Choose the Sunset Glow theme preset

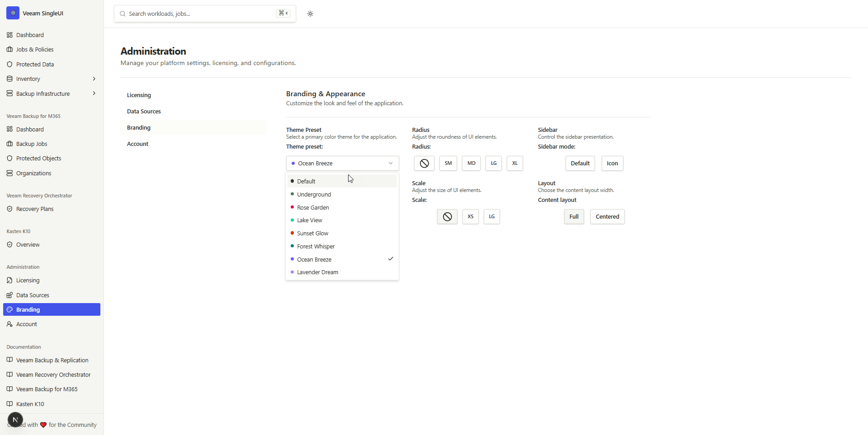342,233
